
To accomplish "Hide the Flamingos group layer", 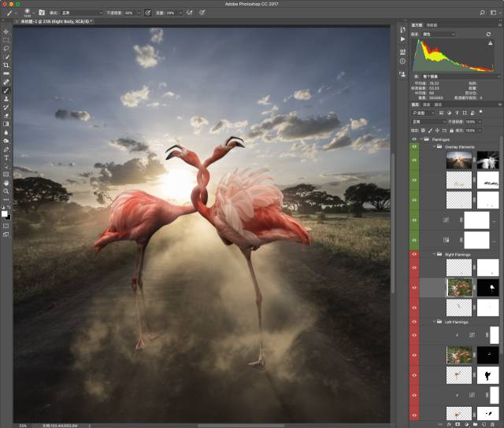I will tap(415, 138).
